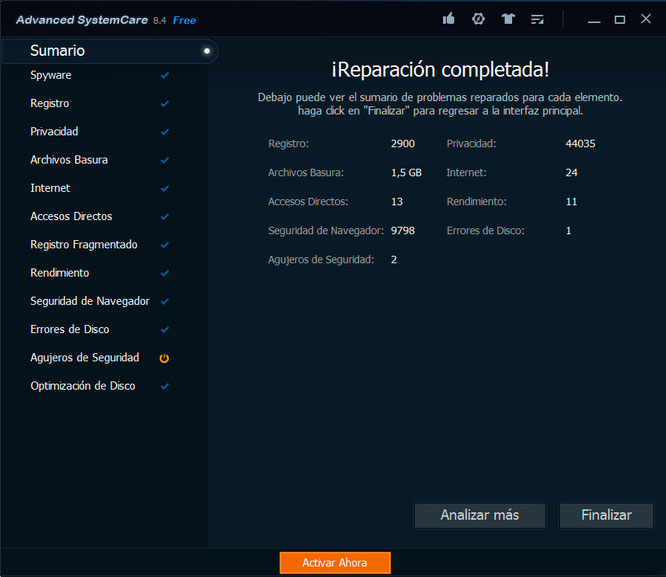Image resolution: width=666 pixels, height=577 pixels.
Task: Click the Registro checkmark icon
Action: (x=165, y=103)
